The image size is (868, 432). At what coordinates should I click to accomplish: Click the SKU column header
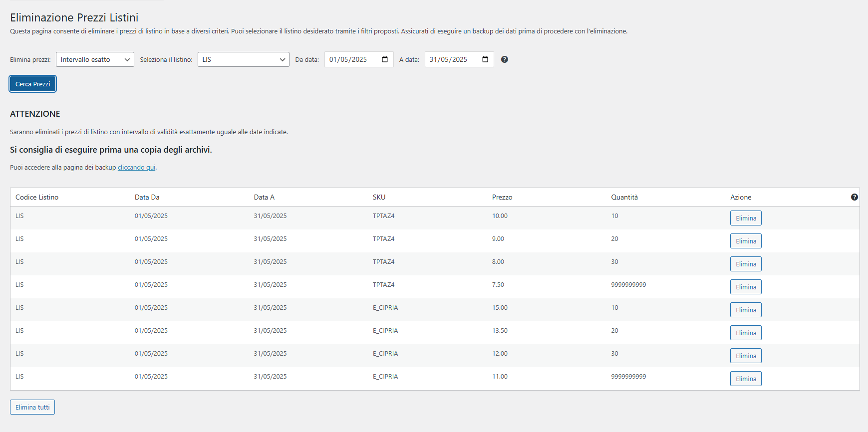click(x=379, y=197)
